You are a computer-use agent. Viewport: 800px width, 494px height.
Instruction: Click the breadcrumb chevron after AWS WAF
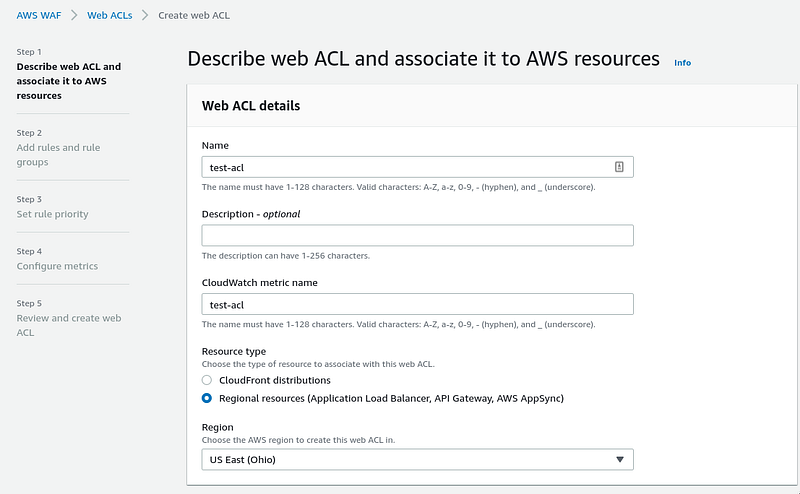click(x=74, y=15)
